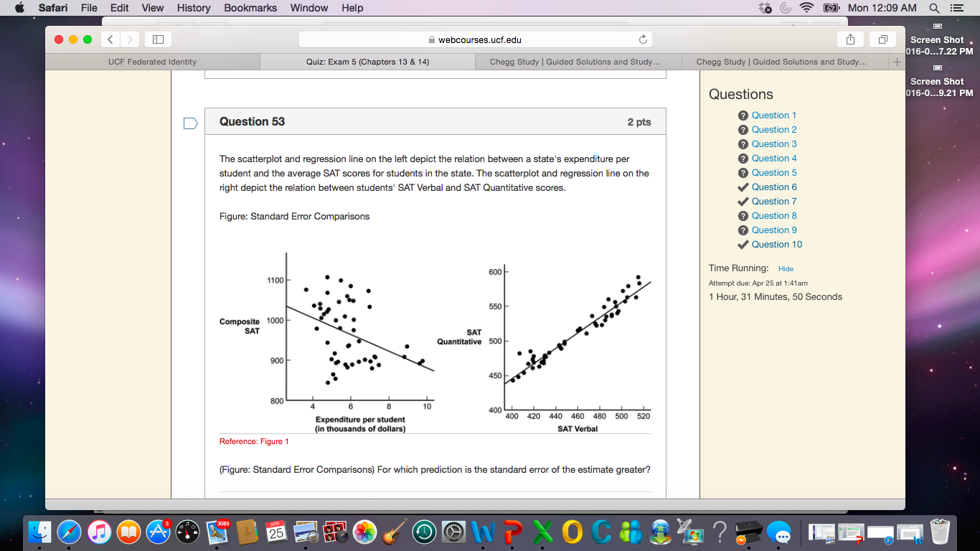Open Messages from the Dock
The width and height of the screenshot is (980, 551).
(x=779, y=533)
